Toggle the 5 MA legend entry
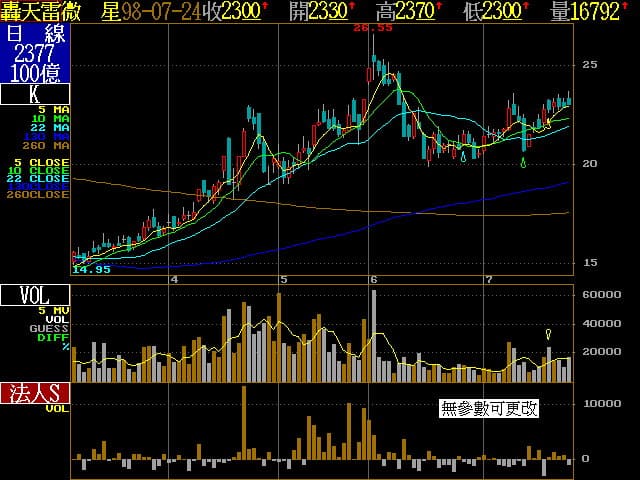 point(54,109)
